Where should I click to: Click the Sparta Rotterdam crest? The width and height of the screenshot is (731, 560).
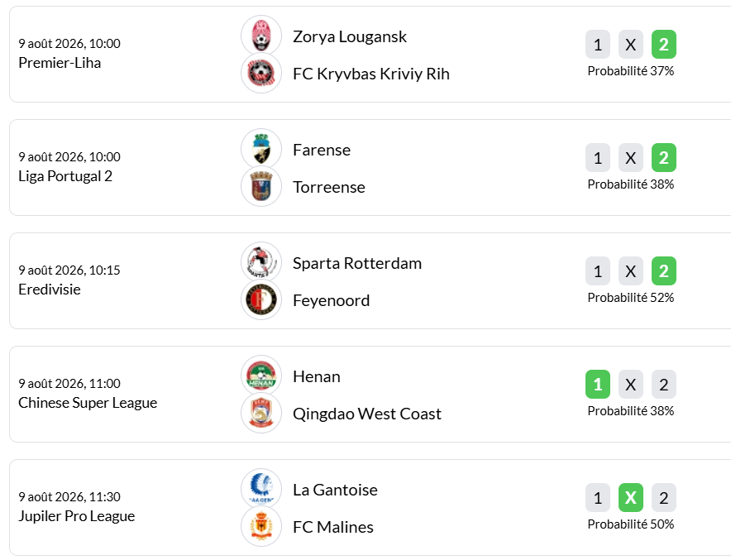[x=261, y=262]
